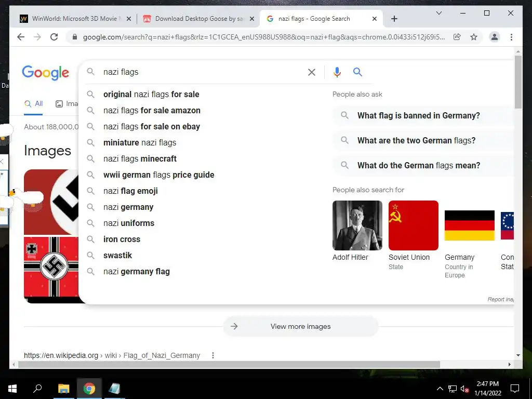Open question What do the German flags mean?

[x=423, y=165]
